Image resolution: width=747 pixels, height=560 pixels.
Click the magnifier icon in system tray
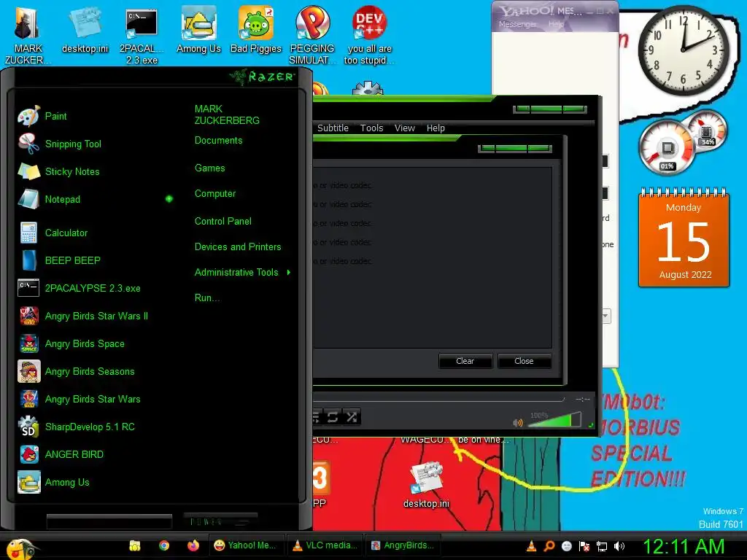(x=549, y=546)
